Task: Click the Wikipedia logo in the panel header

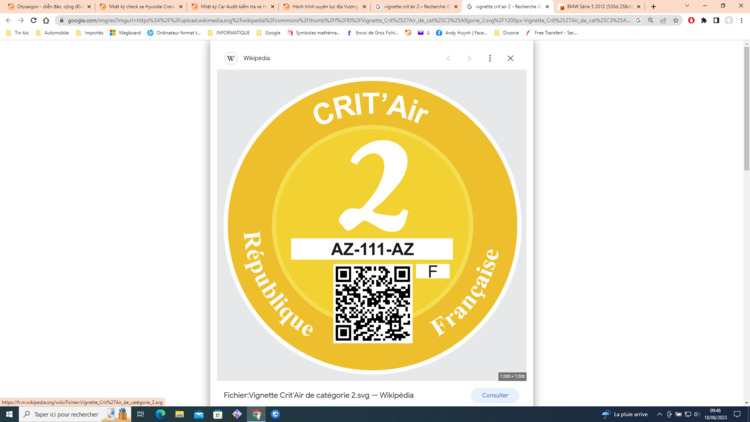Action: pos(231,58)
